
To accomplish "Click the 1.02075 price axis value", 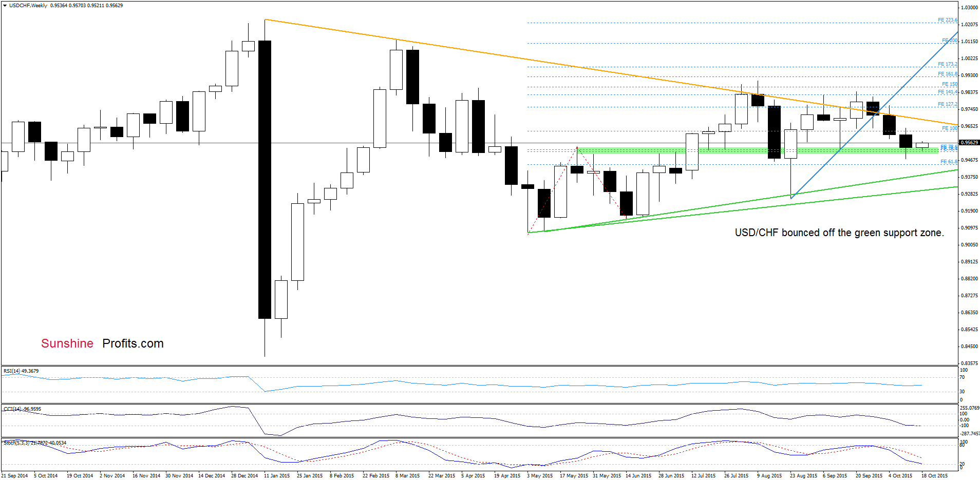I will click(x=969, y=25).
